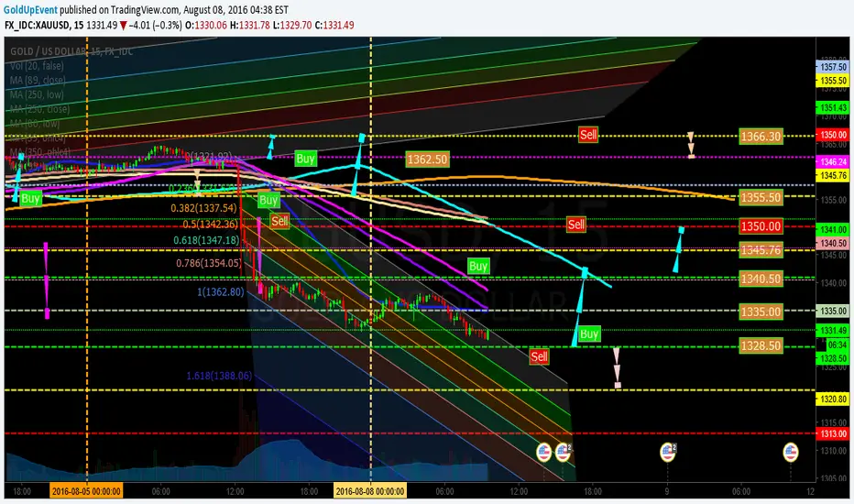Screen dimensions: 854x504
Task: Click the orange 1328.50 label in chart area
Action: (761, 345)
